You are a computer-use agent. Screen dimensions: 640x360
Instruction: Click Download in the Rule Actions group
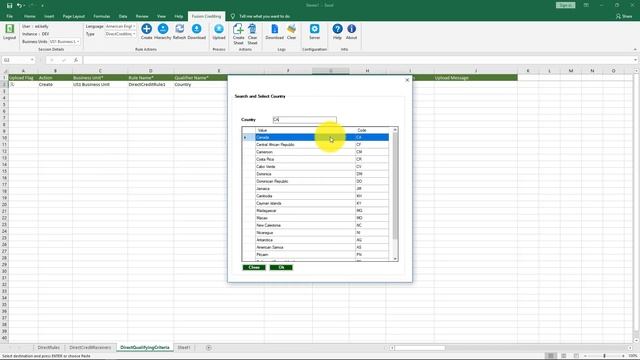(x=196, y=32)
